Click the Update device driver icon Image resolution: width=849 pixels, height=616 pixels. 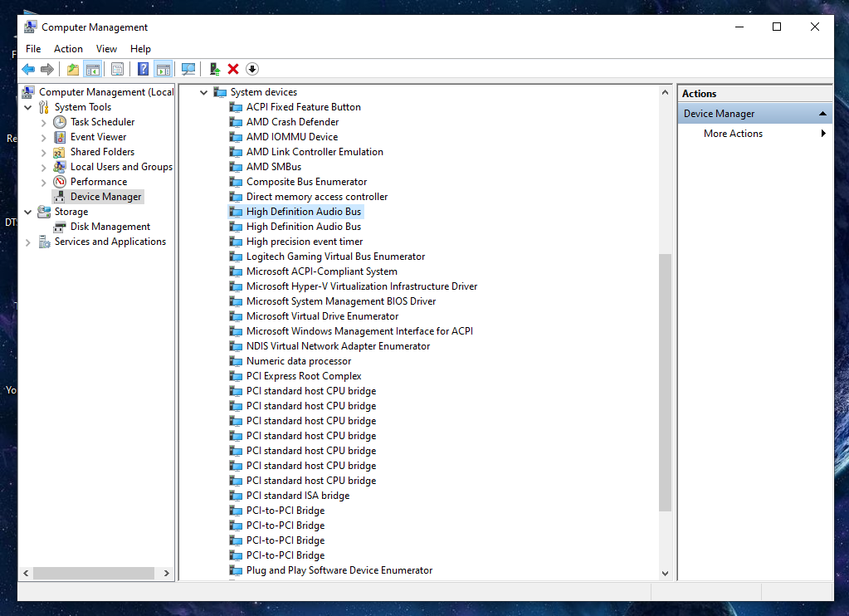click(215, 69)
